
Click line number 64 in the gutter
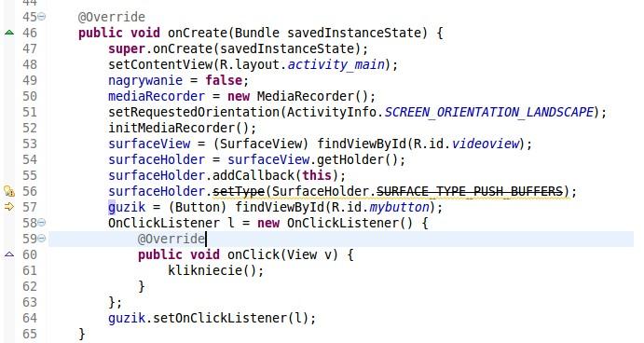click(30, 319)
